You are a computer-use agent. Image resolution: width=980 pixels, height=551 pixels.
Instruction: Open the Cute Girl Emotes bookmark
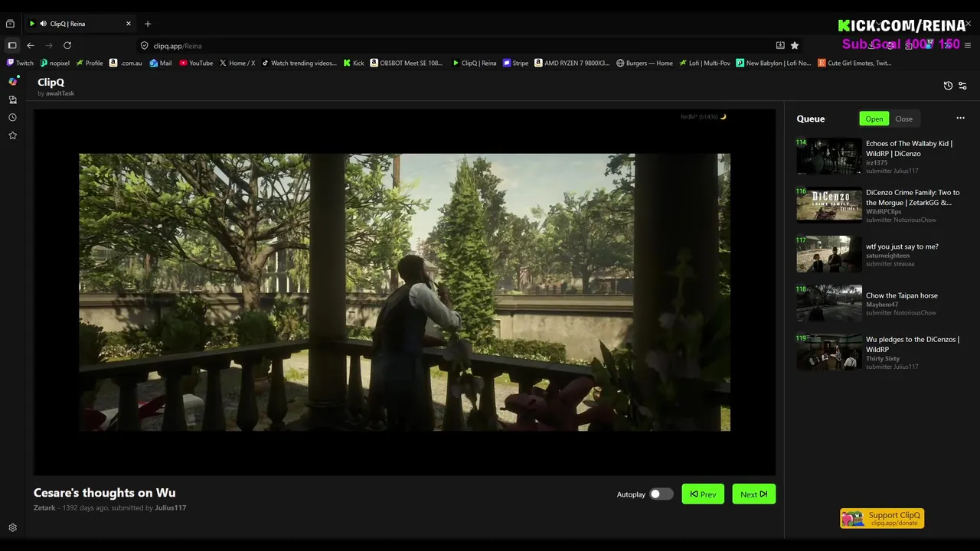tap(855, 63)
